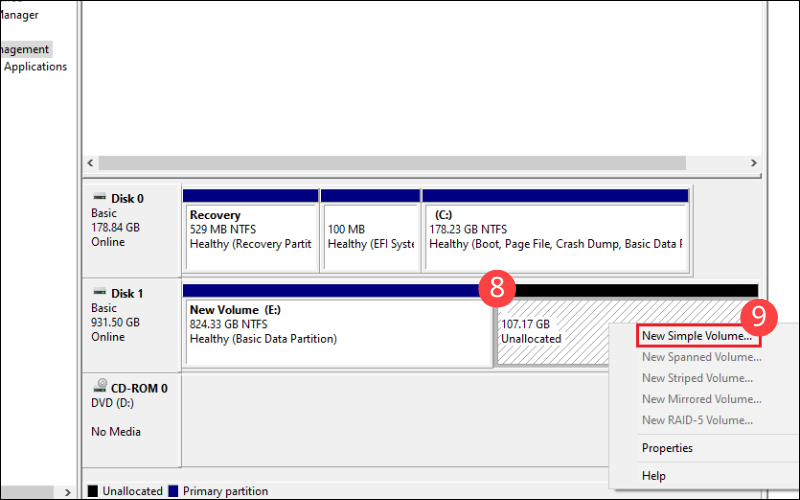Open Help from the context menu
This screenshot has width=800, height=500.
point(654,476)
